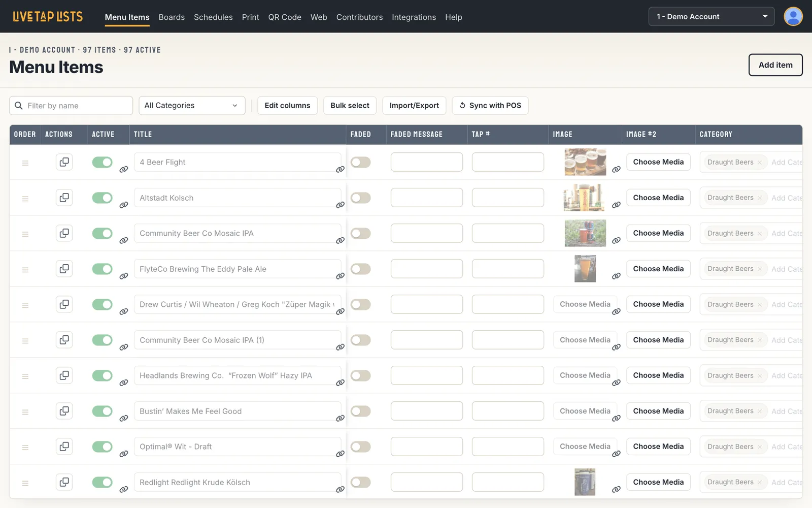Click Sync with POS
Image resolution: width=812 pixels, height=508 pixels.
[490, 106]
